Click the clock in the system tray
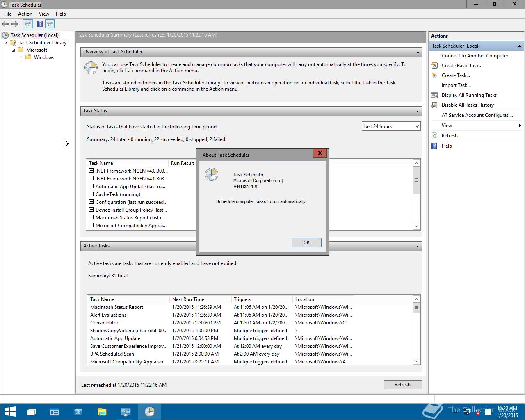This screenshot has height=420, width=525. (507, 412)
